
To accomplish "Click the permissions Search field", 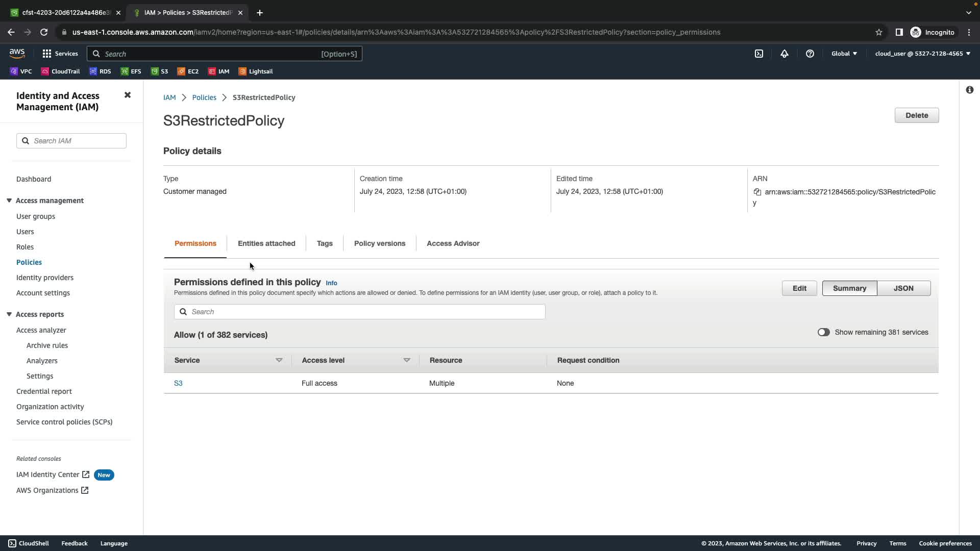I will tap(360, 312).
